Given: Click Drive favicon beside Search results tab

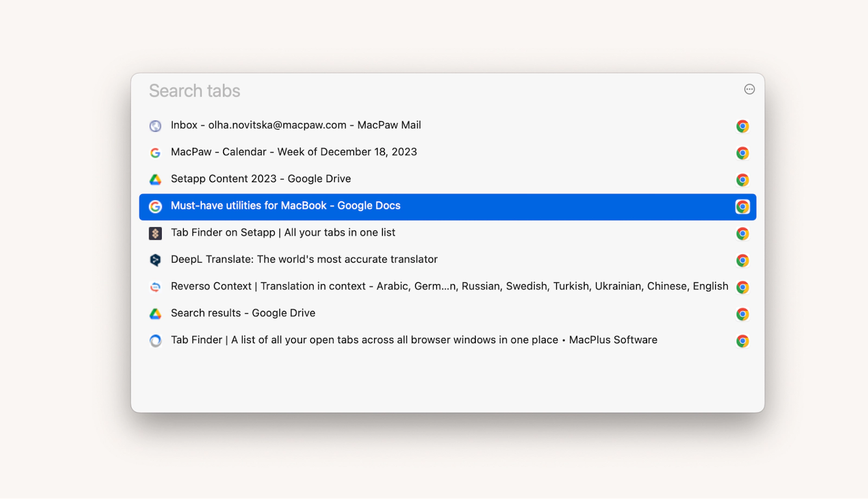Looking at the screenshot, I should pos(155,314).
